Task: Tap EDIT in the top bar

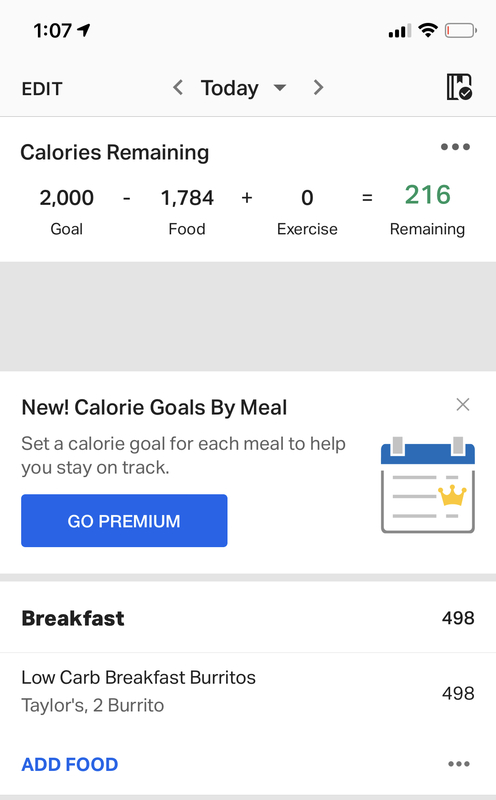Action: 42,89
